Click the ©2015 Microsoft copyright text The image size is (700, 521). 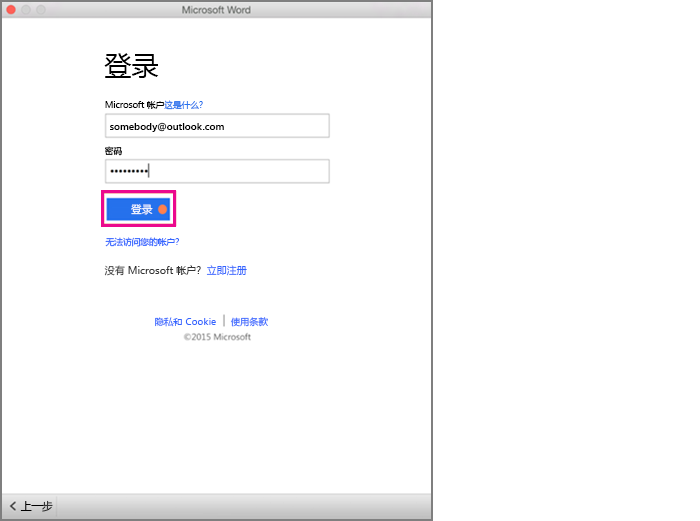coord(217,337)
